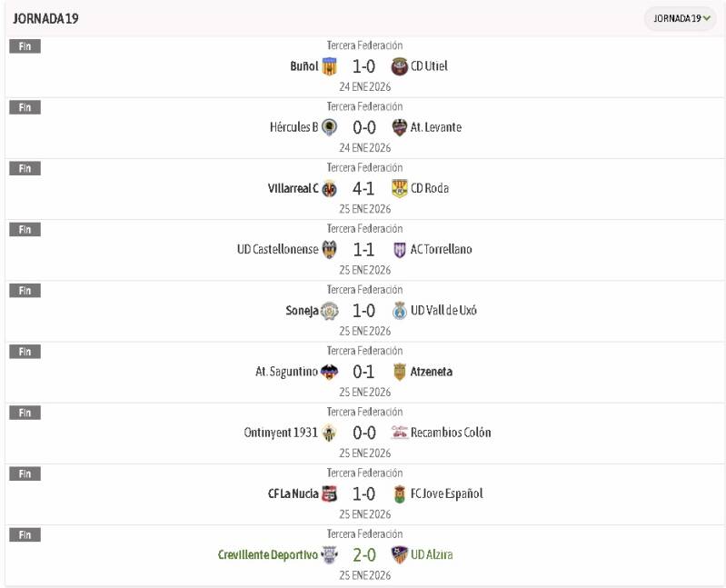Click the Villarreal C 4-1 score

(363, 188)
